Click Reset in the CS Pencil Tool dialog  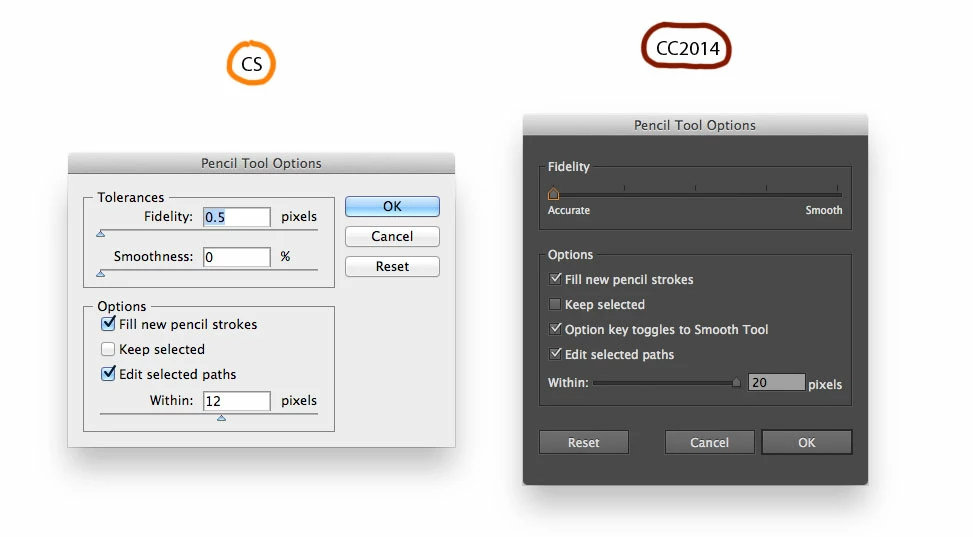[392, 266]
